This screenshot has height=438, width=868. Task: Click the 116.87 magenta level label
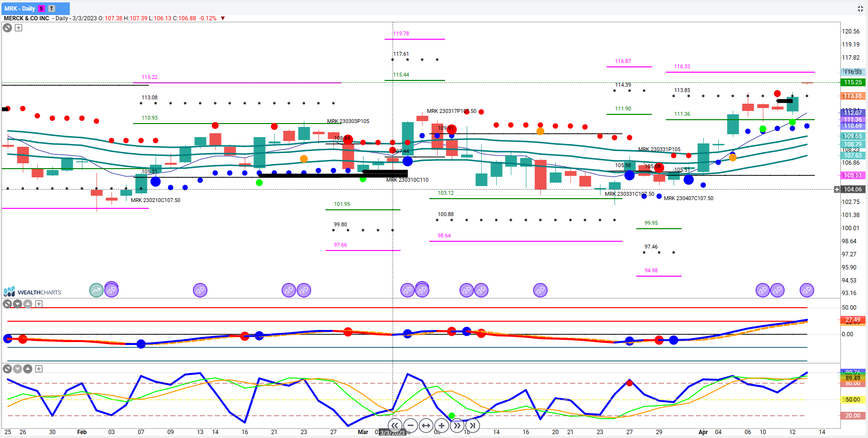pyautogui.click(x=623, y=61)
